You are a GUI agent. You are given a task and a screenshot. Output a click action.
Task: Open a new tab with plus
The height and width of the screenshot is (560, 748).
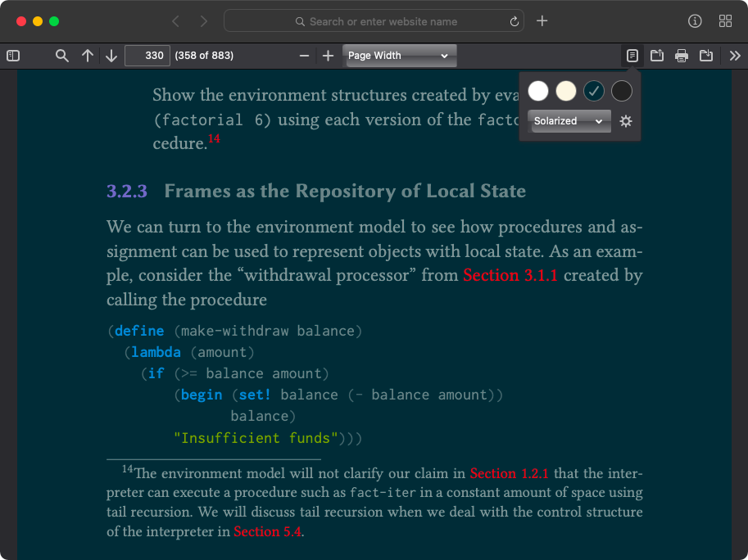coord(542,21)
